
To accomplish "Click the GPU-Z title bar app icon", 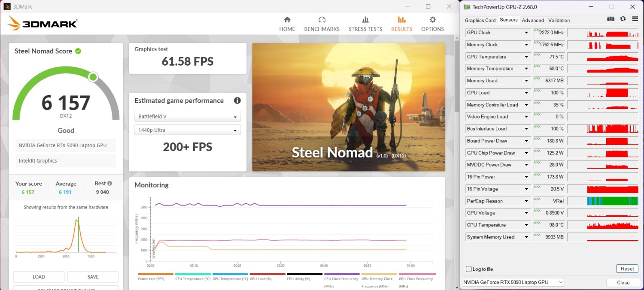I will (466, 7).
